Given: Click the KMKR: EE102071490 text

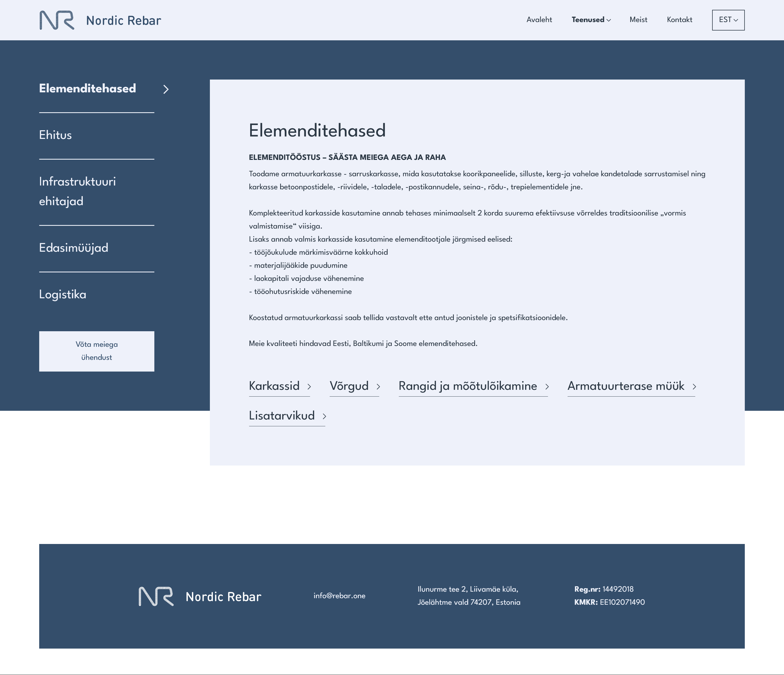Looking at the screenshot, I should (610, 602).
